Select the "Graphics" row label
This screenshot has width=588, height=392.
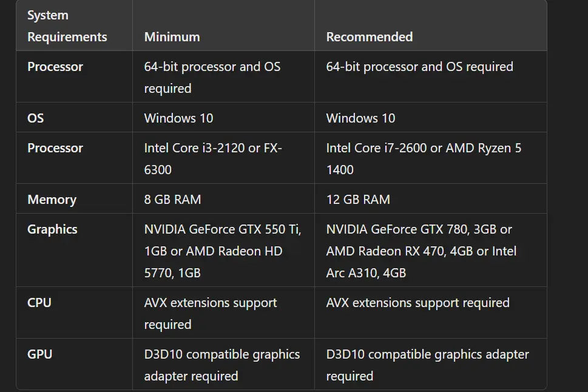pyautogui.click(x=52, y=229)
